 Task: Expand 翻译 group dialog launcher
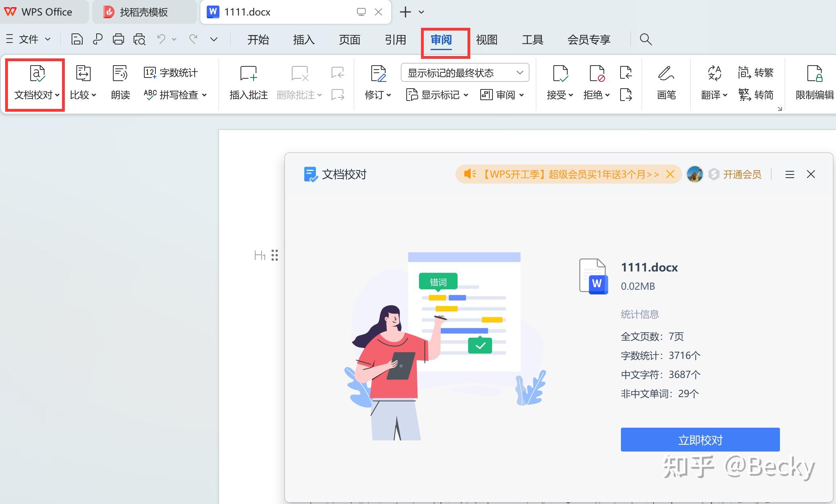[x=780, y=109]
